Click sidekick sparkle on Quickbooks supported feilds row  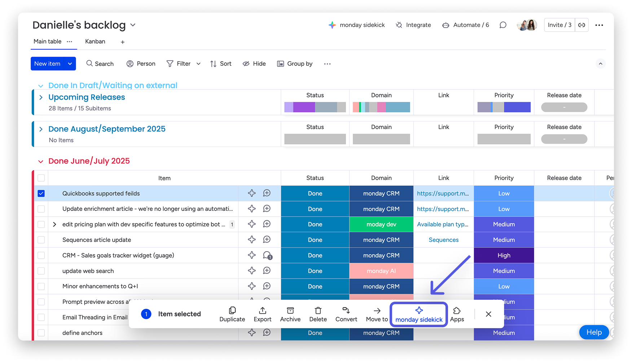252,193
